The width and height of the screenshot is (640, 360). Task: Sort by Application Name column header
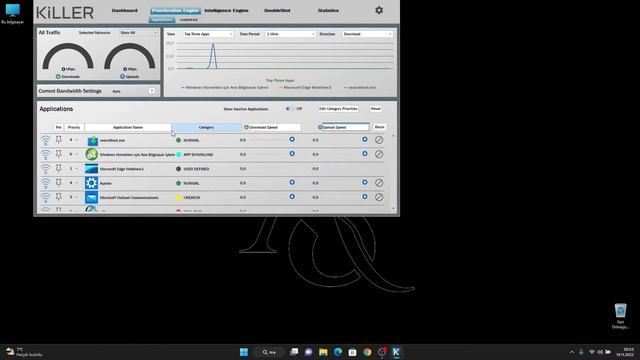pos(128,127)
